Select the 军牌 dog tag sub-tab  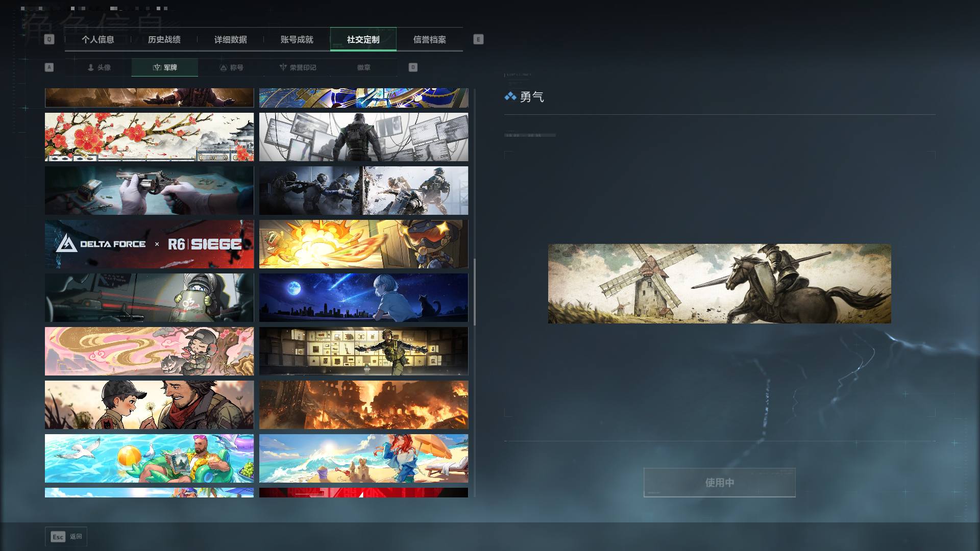click(x=165, y=67)
